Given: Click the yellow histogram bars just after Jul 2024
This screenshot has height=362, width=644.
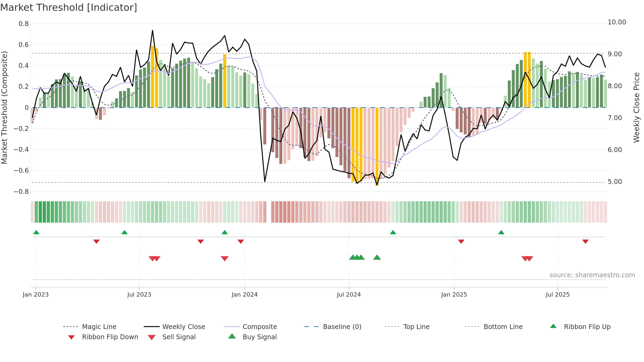Looking at the screenshot, I should pos(357,146).
